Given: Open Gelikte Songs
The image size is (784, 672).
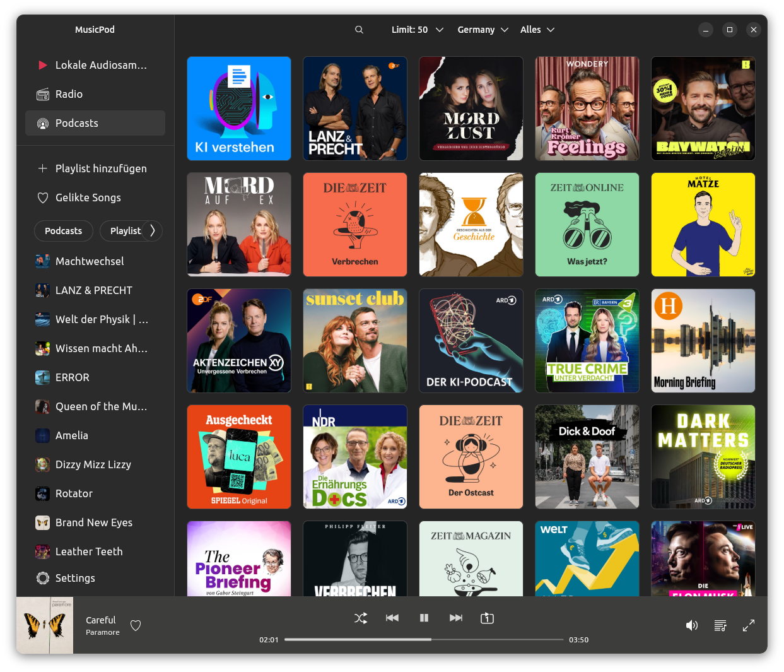Looking at the screenshot, I should click(95, 197).
